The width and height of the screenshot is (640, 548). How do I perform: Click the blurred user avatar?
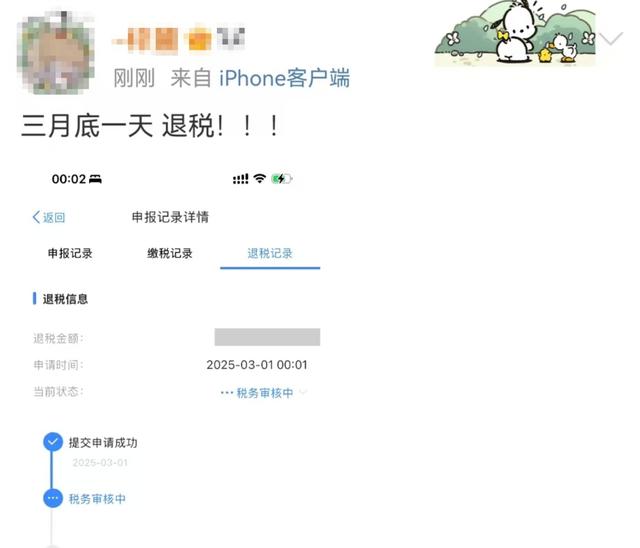click(56, 52)
